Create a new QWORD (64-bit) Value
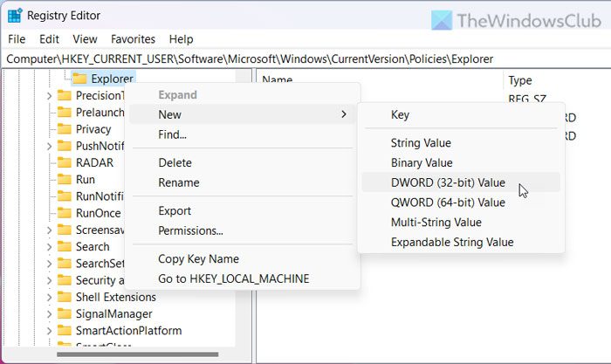This screenshot has width=611, height=364. point(461,203)
